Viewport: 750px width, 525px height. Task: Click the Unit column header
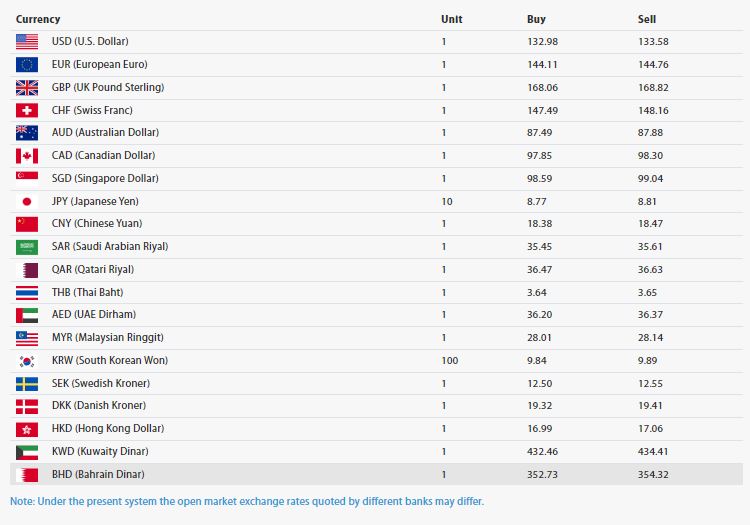click(451, 19)
